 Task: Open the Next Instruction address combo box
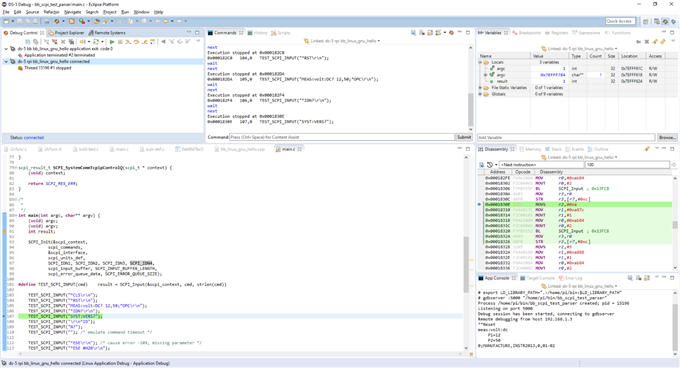[x=541, y=165]
